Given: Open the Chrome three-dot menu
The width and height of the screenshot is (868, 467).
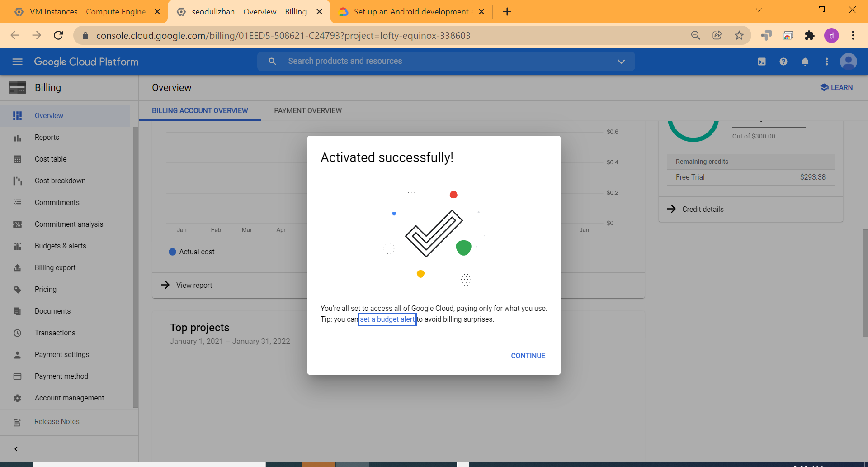Looking at the screenshot, I should [853, 35].
